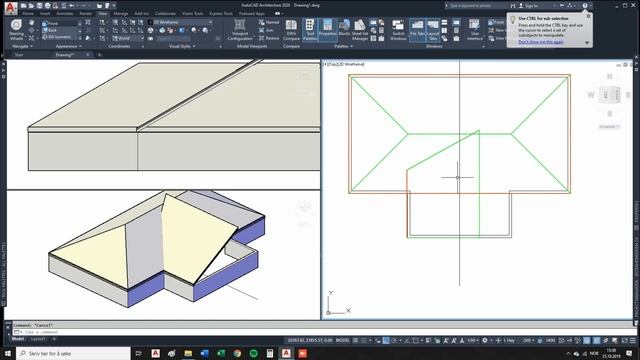This screenshot has height=360, width=640.
Task: Switch to the Layout1 tab
Action: (x=38, y=339)
